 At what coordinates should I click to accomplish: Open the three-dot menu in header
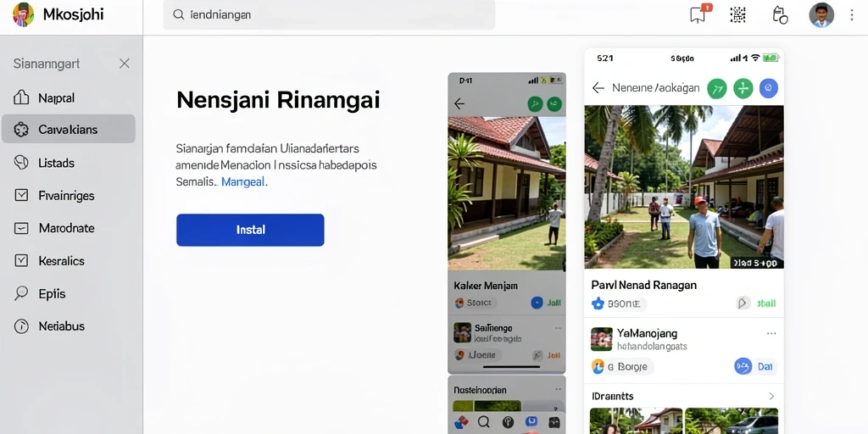pos(852,15)
